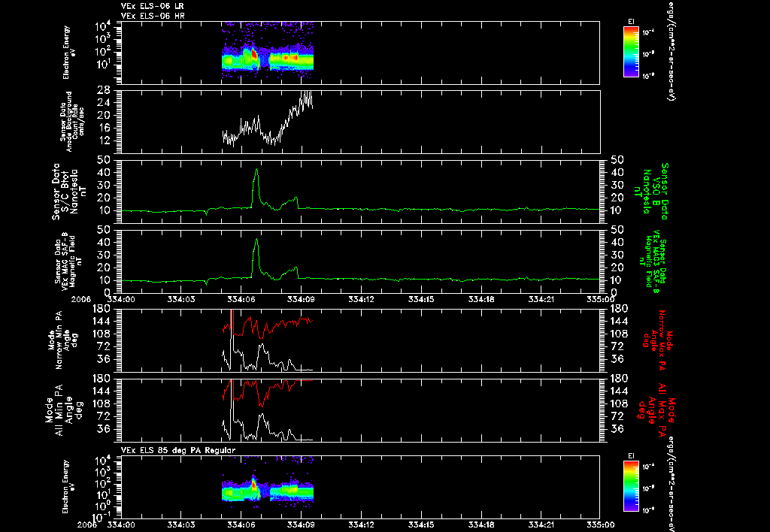Click the '335:00' time label under MAG SAF-B panel

(600, 299)
